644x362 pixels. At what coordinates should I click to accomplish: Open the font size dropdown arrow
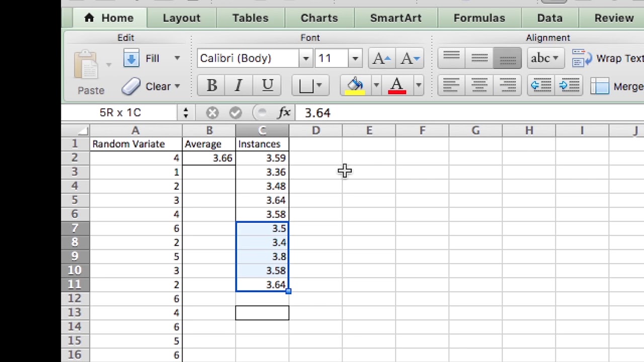pyautogui.click(x=355, y=58)
